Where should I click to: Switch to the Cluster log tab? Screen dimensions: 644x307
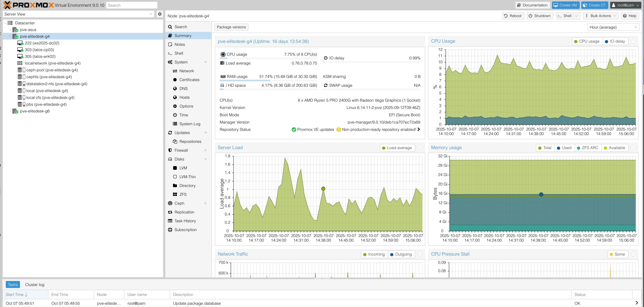pos(35,285)
